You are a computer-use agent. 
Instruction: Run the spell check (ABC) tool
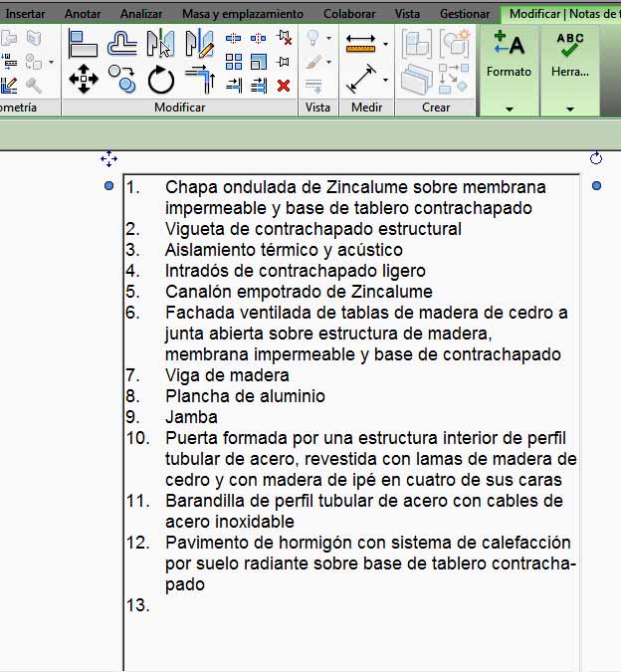pos(570,45)
